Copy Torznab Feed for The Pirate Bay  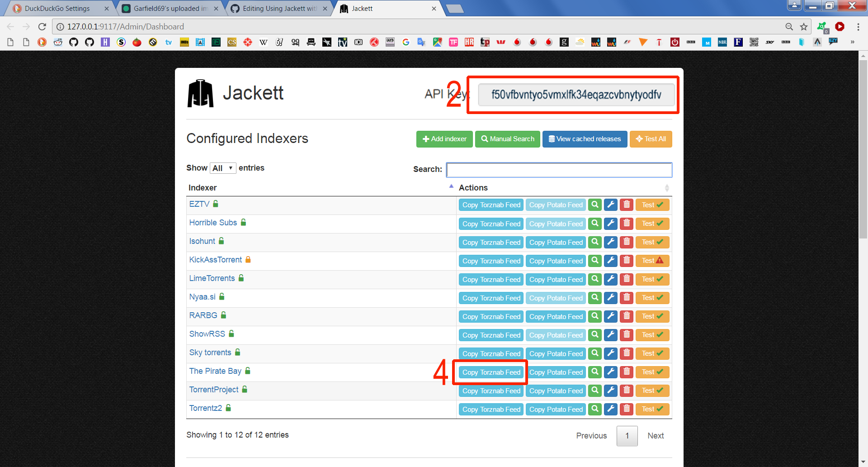point(491,372)
